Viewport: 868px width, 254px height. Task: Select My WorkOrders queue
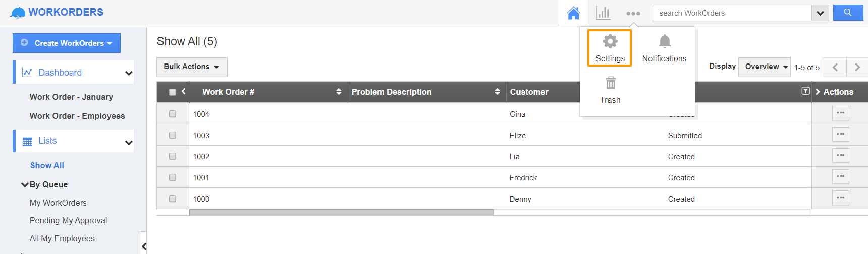(x=58, y=203)
